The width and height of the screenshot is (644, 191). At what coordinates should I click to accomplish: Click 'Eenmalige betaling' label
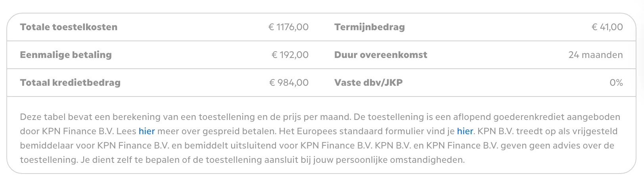tap(66, 55)
